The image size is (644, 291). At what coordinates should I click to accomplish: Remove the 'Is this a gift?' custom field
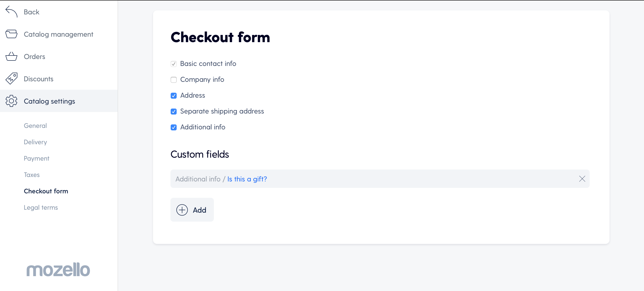(582, 179)
